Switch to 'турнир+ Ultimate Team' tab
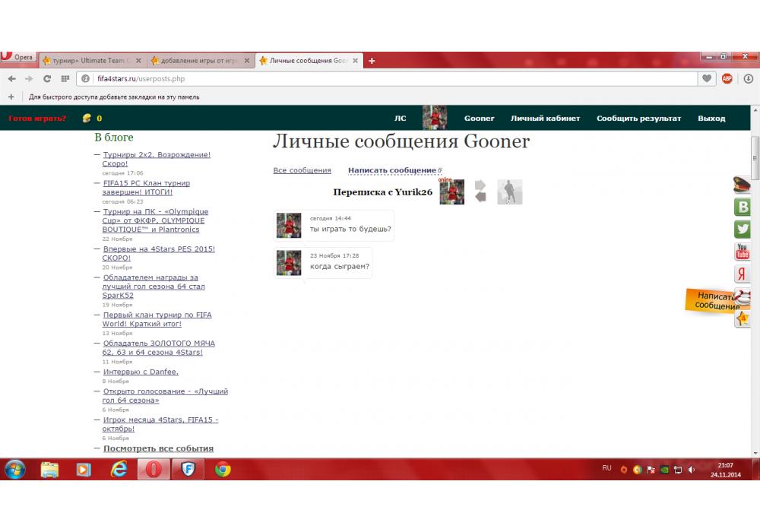The width and height of the screenshot is (760, 532). pyautogui.click(x=92, y=61)
